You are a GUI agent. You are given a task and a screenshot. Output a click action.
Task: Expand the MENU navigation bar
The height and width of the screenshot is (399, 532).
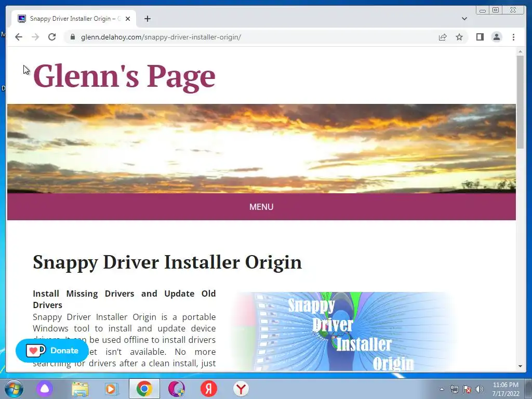[x=261, y=207]
